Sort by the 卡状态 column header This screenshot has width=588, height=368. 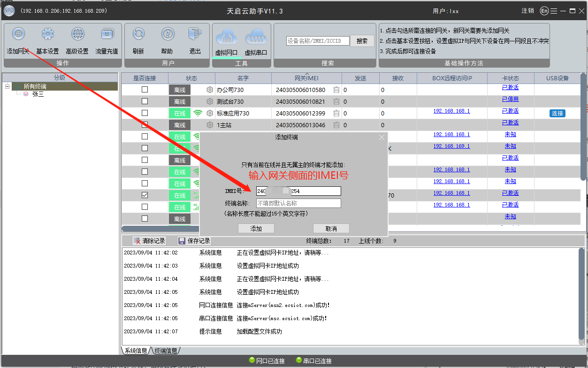[x=511, y=78]
